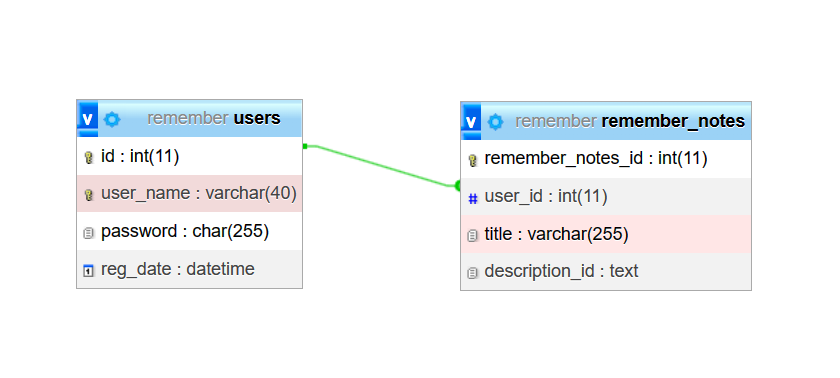This screenshot has height=378, width=840.
Task: Click the numeric hash icon beside user_id
Action: click(x=472, y=199)
